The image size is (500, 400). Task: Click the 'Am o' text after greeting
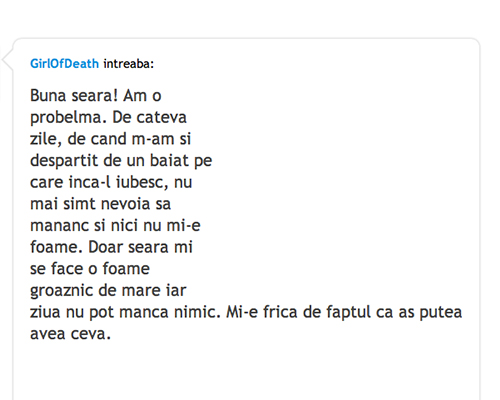(x=142, y=96)
